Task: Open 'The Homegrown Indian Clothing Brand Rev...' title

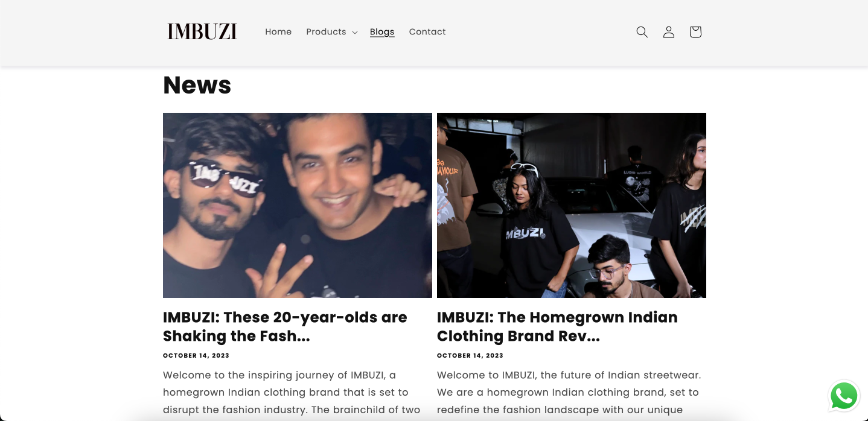Action: pos(557,326)
